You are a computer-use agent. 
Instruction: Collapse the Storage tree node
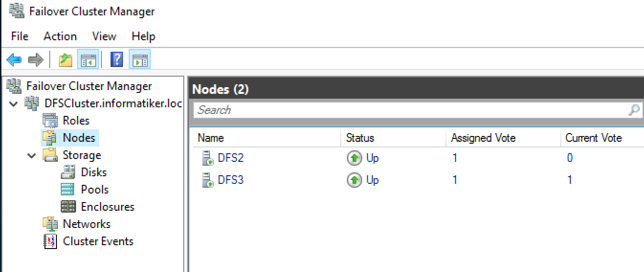(x=32, y=155)
